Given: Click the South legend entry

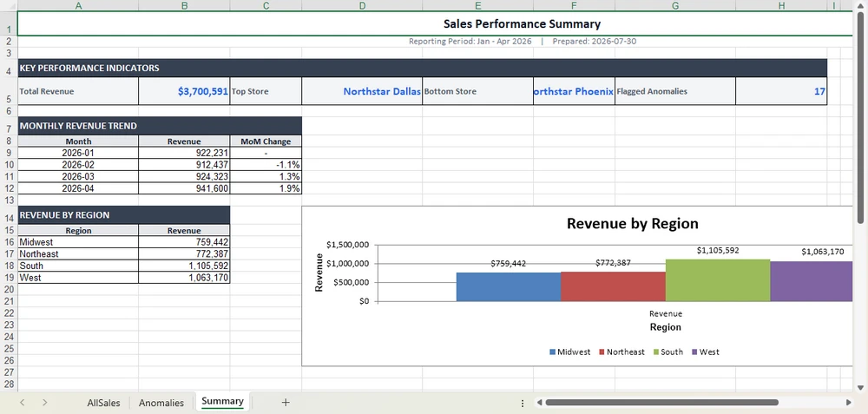Looking at the screenshot, I should pyautogui.click(x=667, y=352).
